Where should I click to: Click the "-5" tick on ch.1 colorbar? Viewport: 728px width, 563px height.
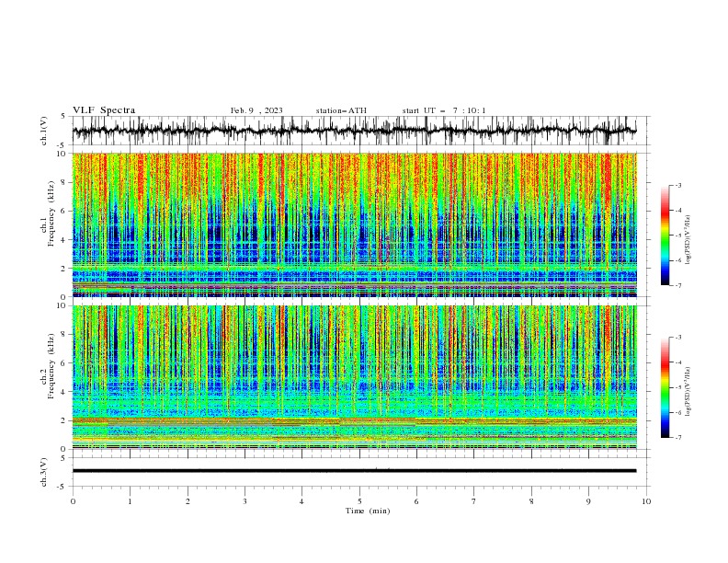(677, 236)
